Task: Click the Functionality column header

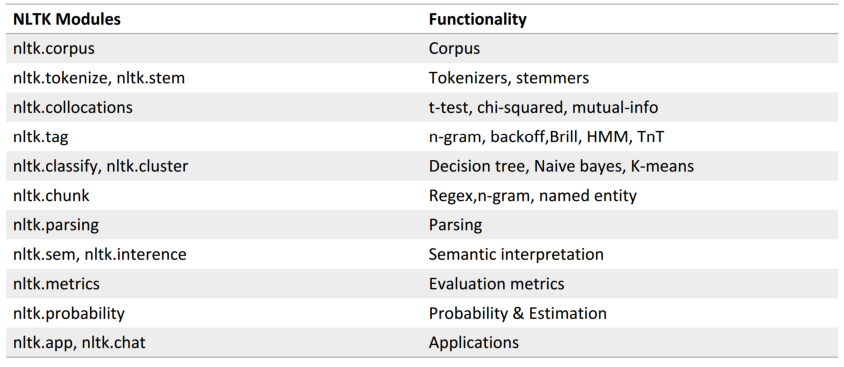Action: (x=477, y=19)
